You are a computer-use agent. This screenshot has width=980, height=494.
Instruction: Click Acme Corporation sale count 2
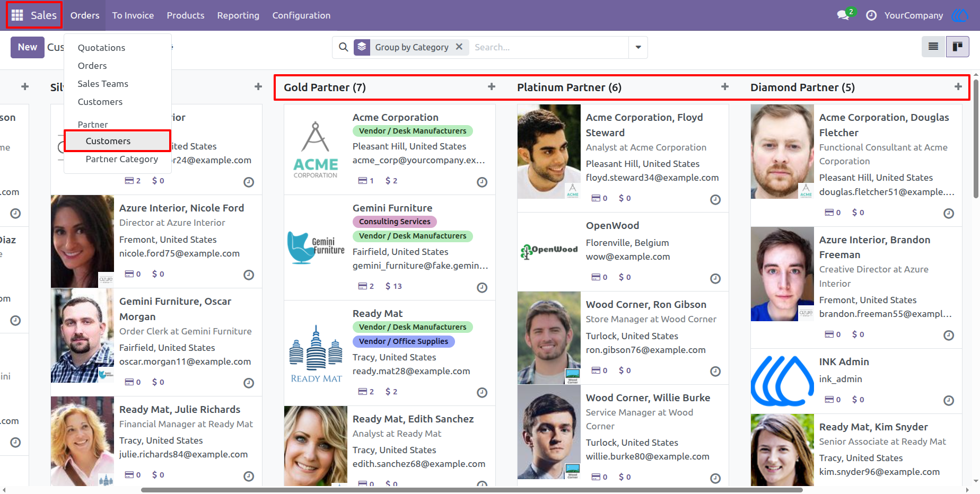391,181
